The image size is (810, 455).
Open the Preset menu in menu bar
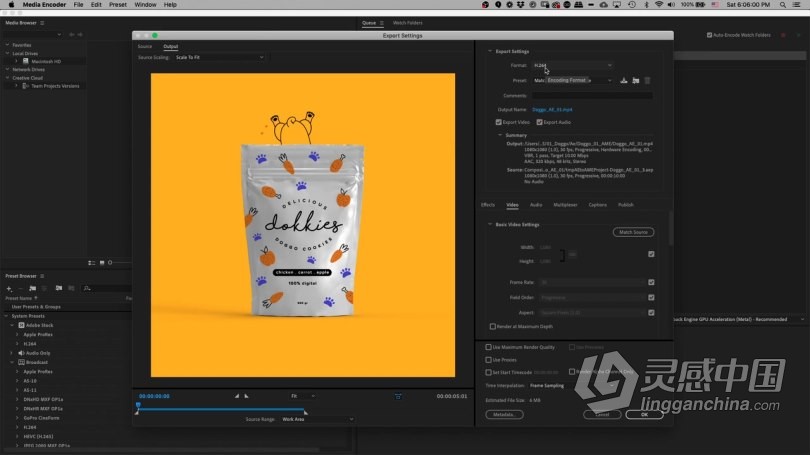(118, 5)
